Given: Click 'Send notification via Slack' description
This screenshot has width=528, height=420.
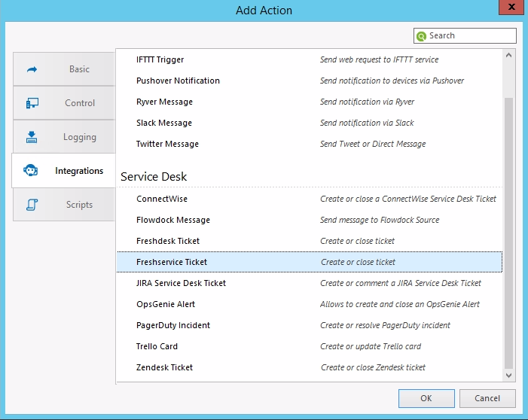Looking at the screenshot, I should tap(367, 123).
